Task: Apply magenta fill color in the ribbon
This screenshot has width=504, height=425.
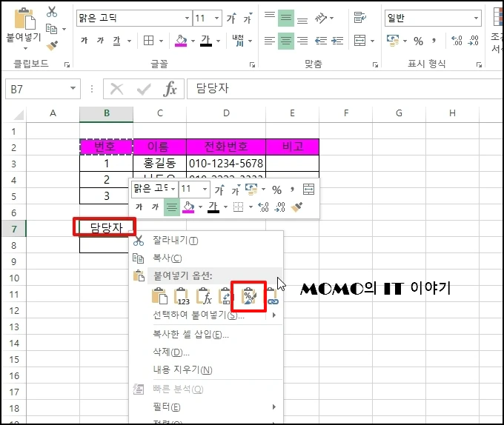Action: pos(181,41)
